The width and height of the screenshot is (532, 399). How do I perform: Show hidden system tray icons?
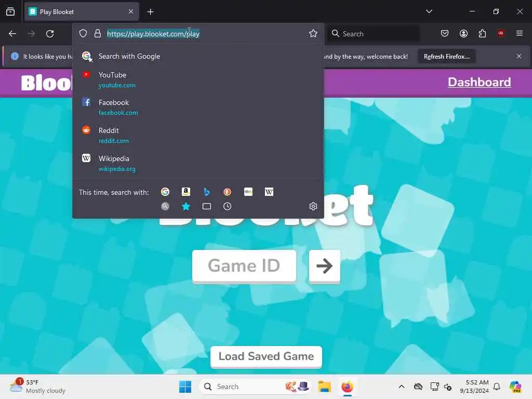(402, 387)
